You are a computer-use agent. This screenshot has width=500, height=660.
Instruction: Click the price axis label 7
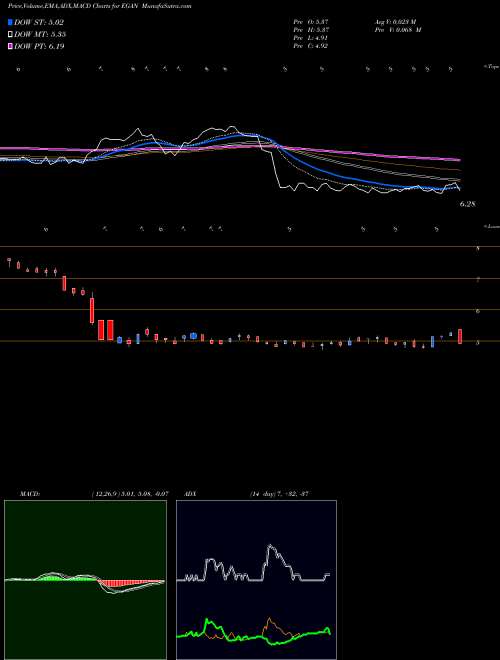coord(477,280)
